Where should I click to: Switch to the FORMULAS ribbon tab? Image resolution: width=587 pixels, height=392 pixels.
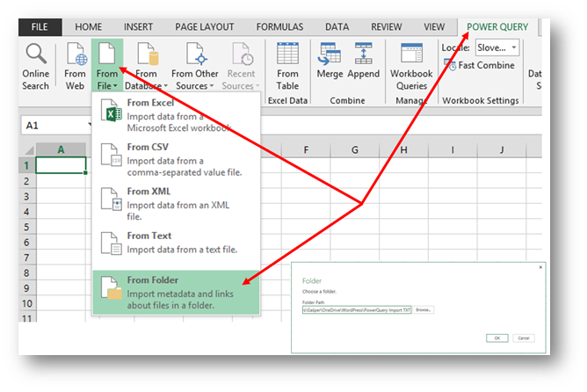click(x=279, y=27)
